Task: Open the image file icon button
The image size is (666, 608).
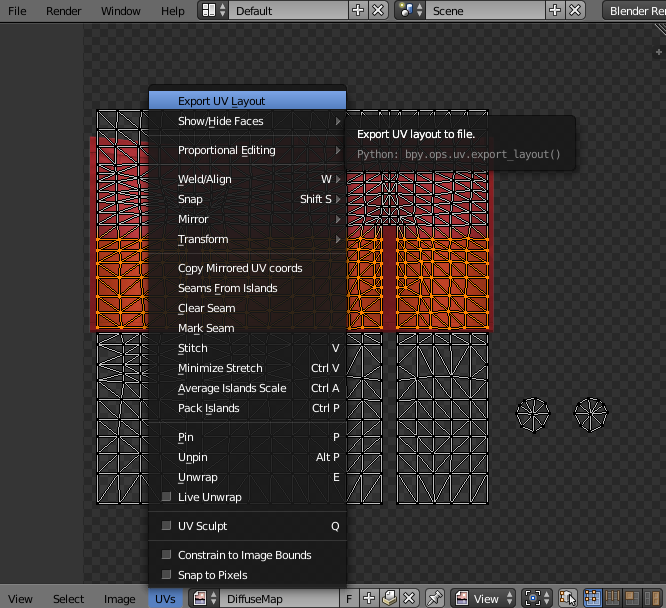Action: click(x=389, y=599)
